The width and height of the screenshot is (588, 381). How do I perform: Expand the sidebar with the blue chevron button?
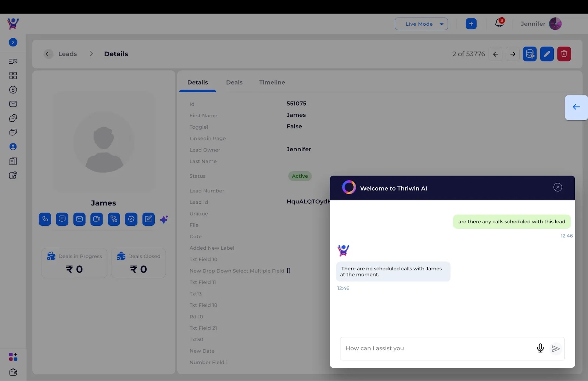click(13, 42)
